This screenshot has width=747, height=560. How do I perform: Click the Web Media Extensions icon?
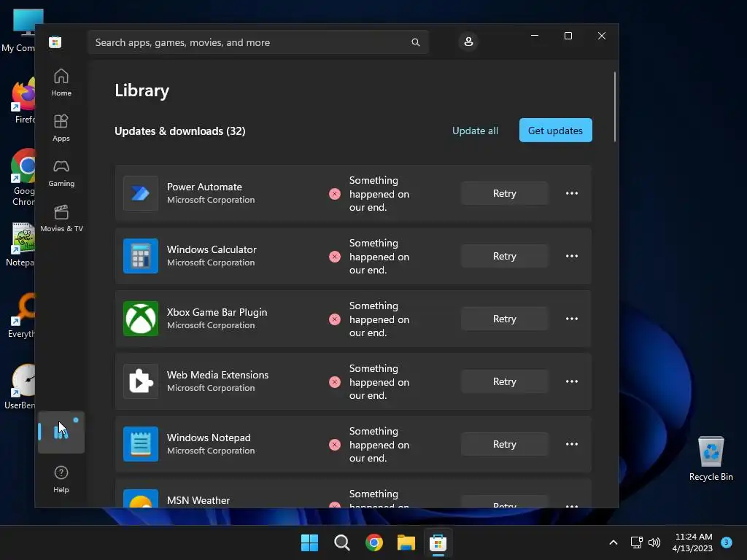141,381
